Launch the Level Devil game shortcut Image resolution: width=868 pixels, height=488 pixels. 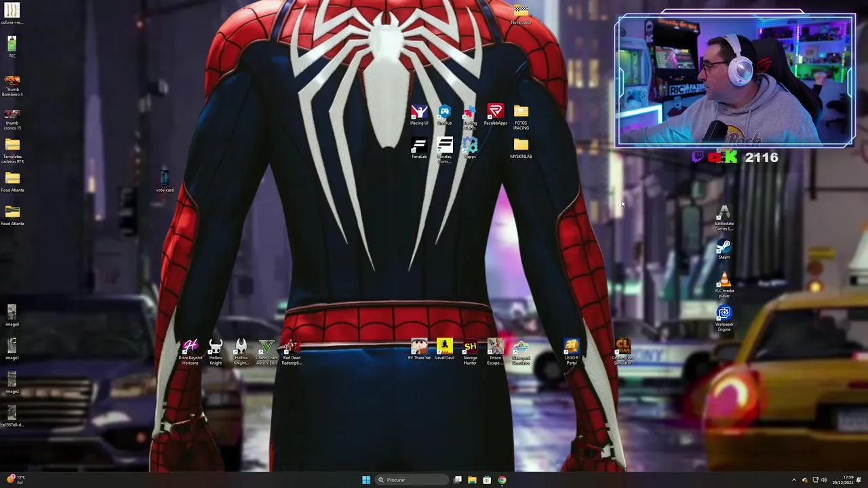pos(444,350)
